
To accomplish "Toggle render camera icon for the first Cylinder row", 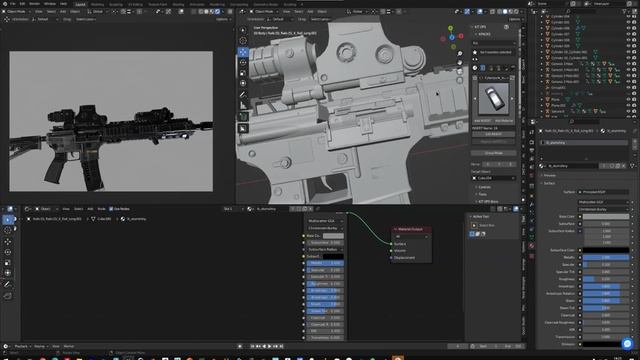I will (634, 17).
